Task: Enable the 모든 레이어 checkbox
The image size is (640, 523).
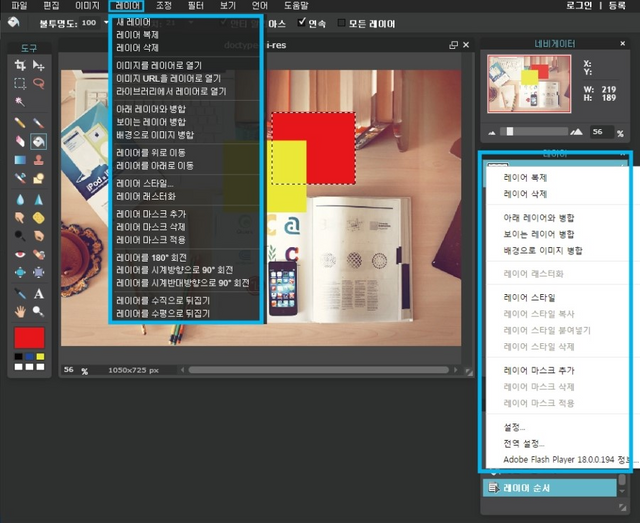Action: [x=342, y=23]
